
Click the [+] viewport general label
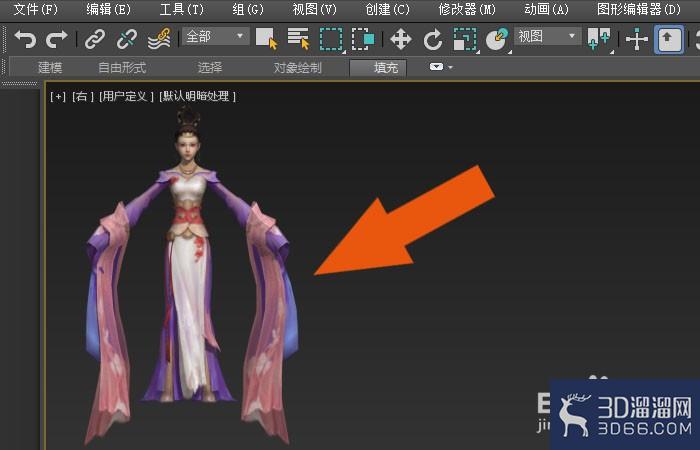[x=58, y=96]
